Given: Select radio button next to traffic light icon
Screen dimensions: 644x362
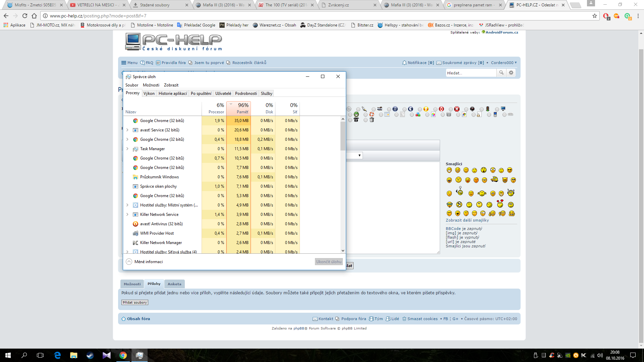Looking at the screenshot, I should 482,109.
